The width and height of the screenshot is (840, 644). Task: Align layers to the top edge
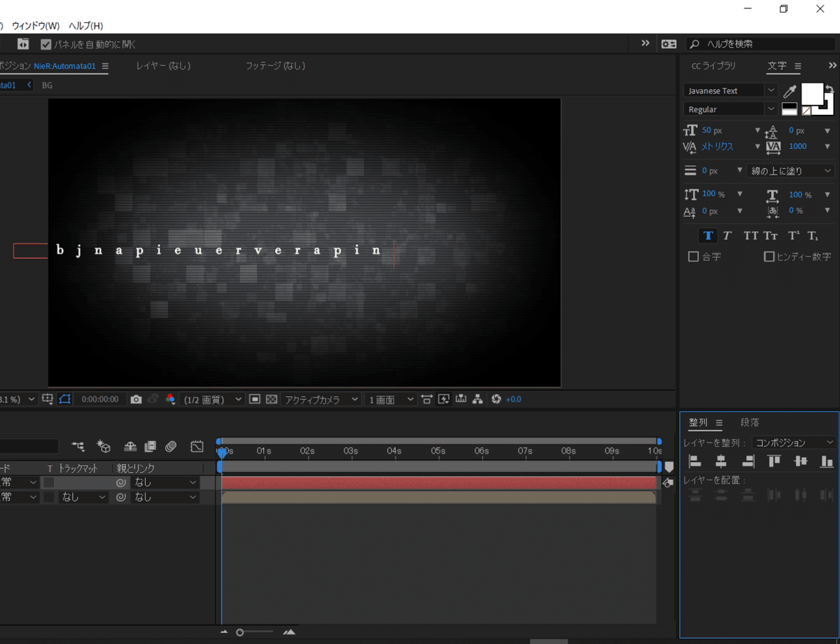pos(774,461)
